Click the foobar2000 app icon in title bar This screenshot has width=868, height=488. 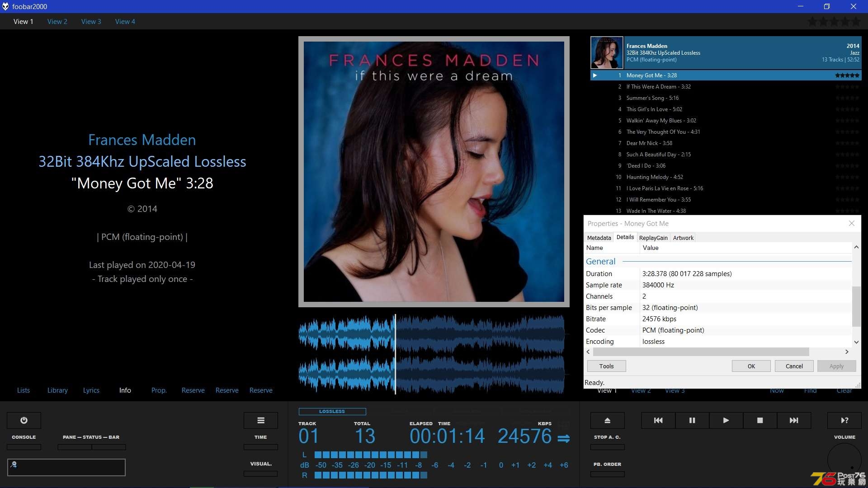[5, 6]
